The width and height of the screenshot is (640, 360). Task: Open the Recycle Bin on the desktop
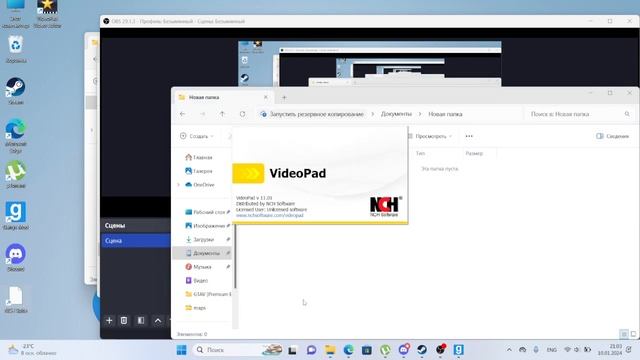[16, 49]
